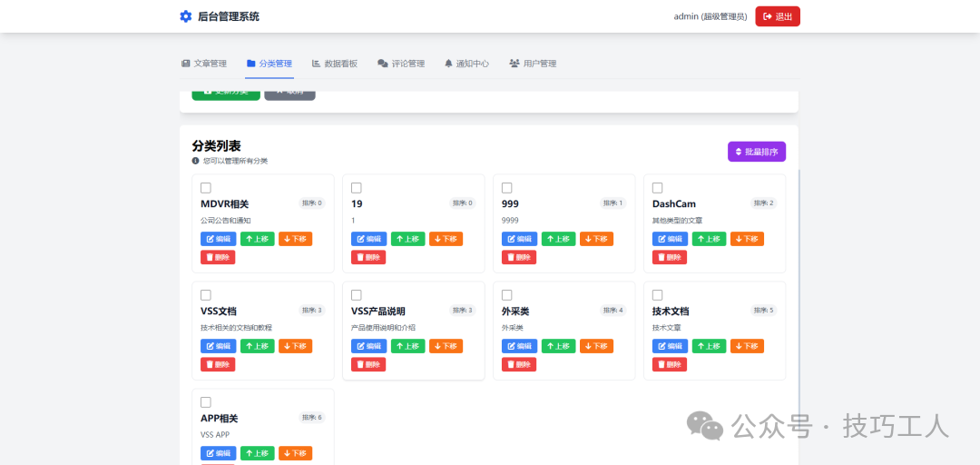Screen dimensions: 980x465
Task: Delete the 999 category
Action: (519, 257)
